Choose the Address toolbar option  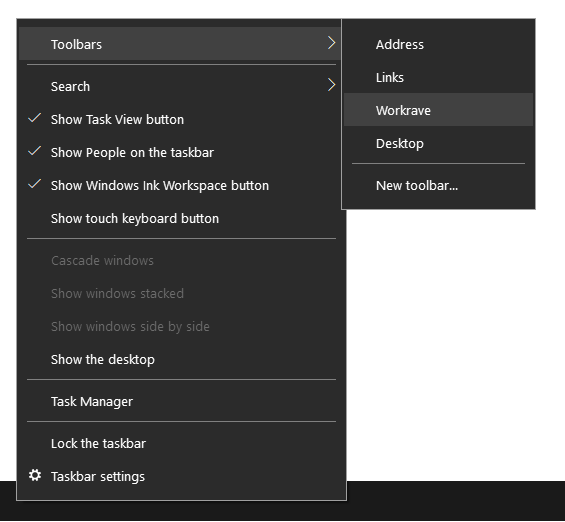[438, 44]
